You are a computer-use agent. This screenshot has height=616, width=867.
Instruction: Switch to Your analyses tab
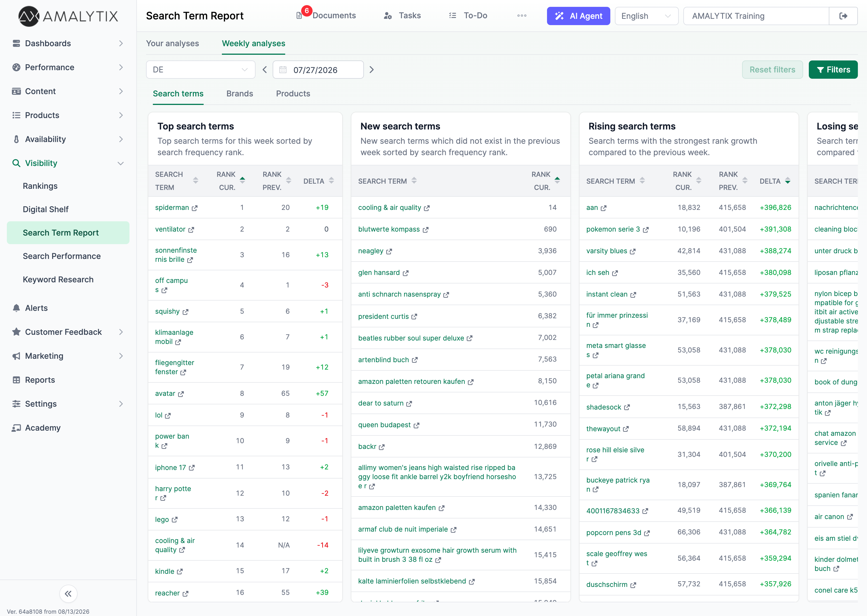(173, 43)
